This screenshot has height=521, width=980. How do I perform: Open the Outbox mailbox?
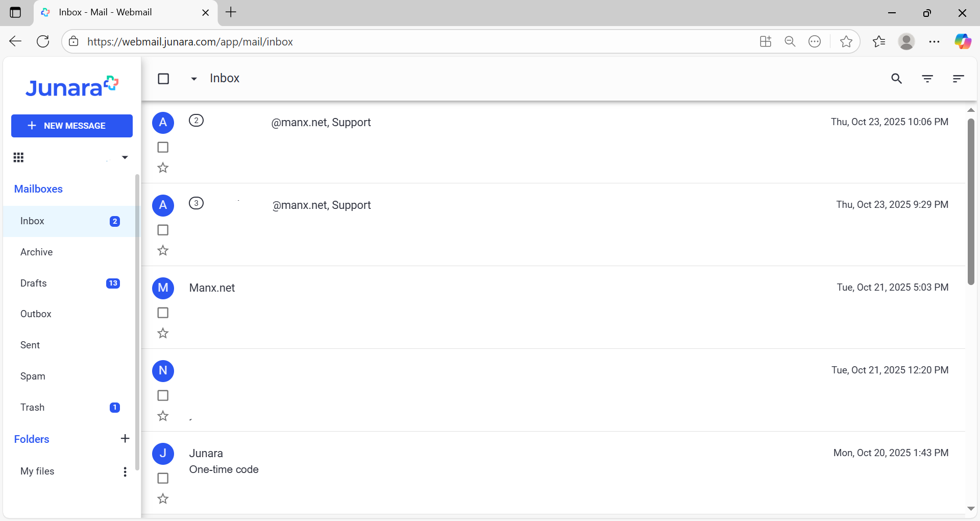tap(69, 314)
